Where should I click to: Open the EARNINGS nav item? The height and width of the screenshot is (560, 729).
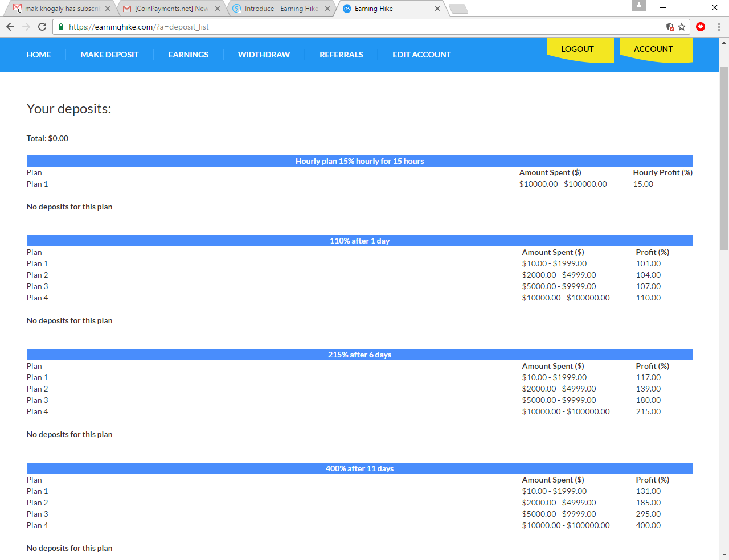[189, 55]
